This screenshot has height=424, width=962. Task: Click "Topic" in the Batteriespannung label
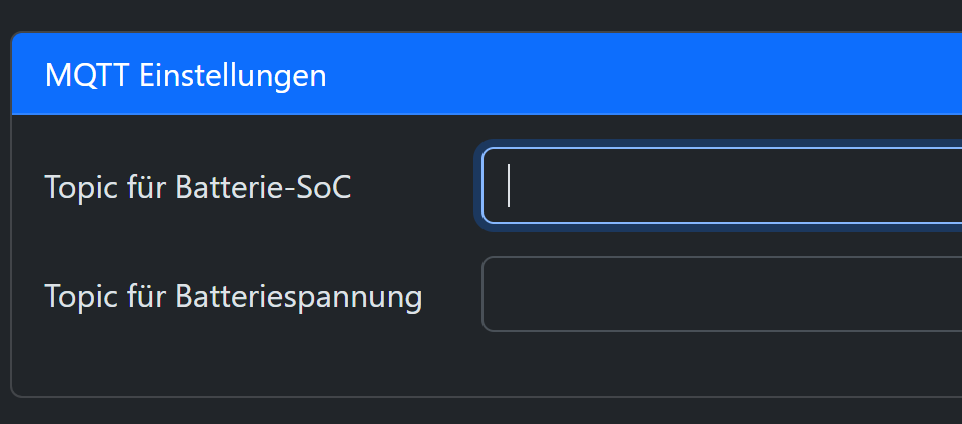point(77,296)
